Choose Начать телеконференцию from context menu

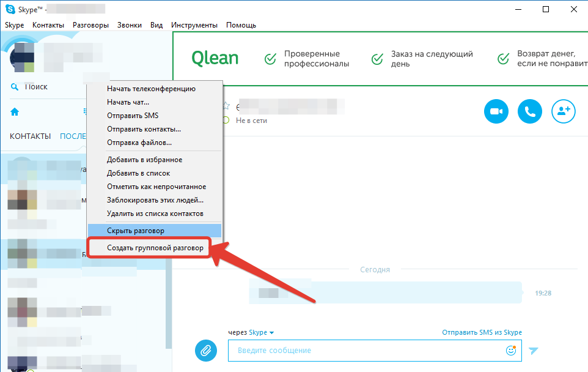[155, 89]
